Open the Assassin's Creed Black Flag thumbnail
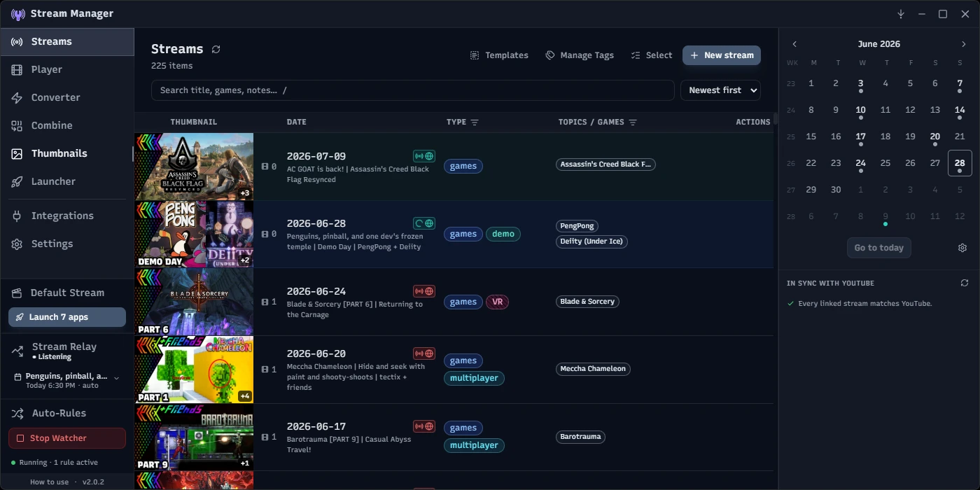 click(x=194, y=167)
